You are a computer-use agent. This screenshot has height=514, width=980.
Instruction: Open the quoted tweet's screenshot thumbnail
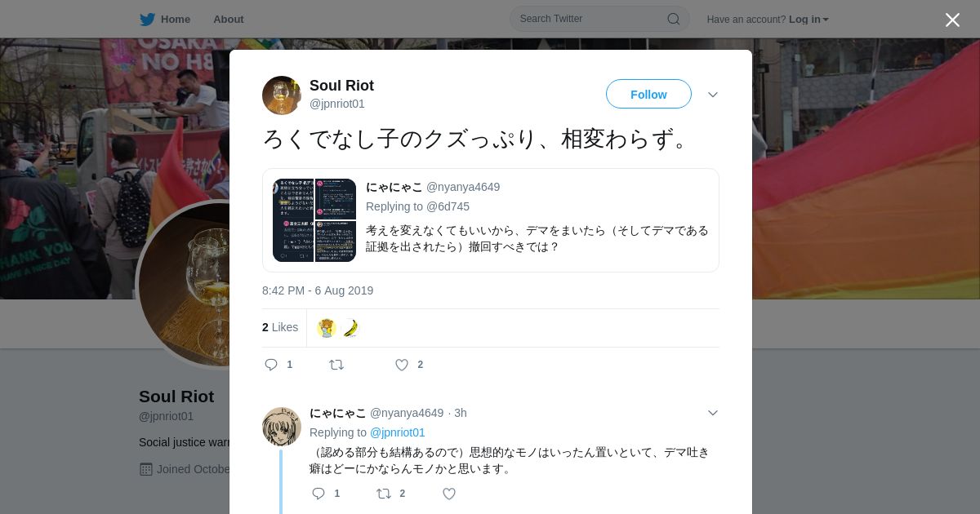pos(314,220)
